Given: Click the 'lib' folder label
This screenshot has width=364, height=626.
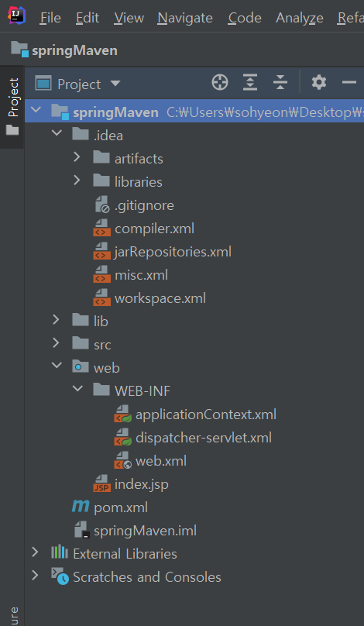Looking at the screenshot, I should [101, 322].
